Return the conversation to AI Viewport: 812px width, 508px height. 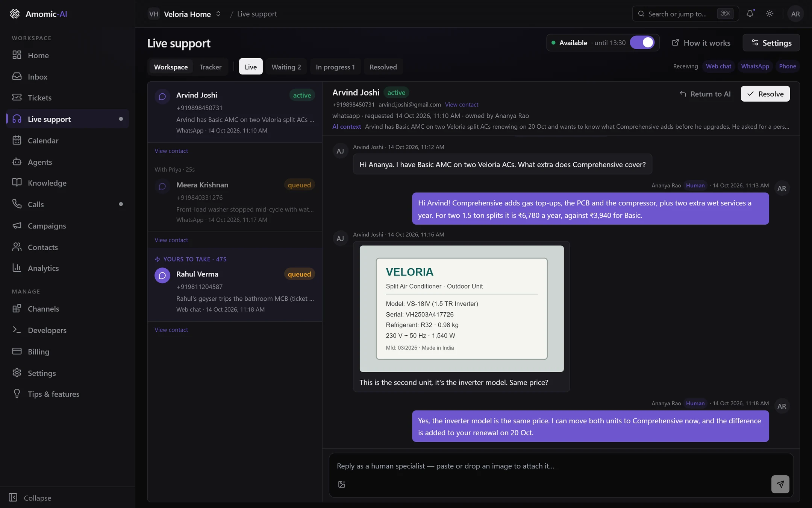705,94
